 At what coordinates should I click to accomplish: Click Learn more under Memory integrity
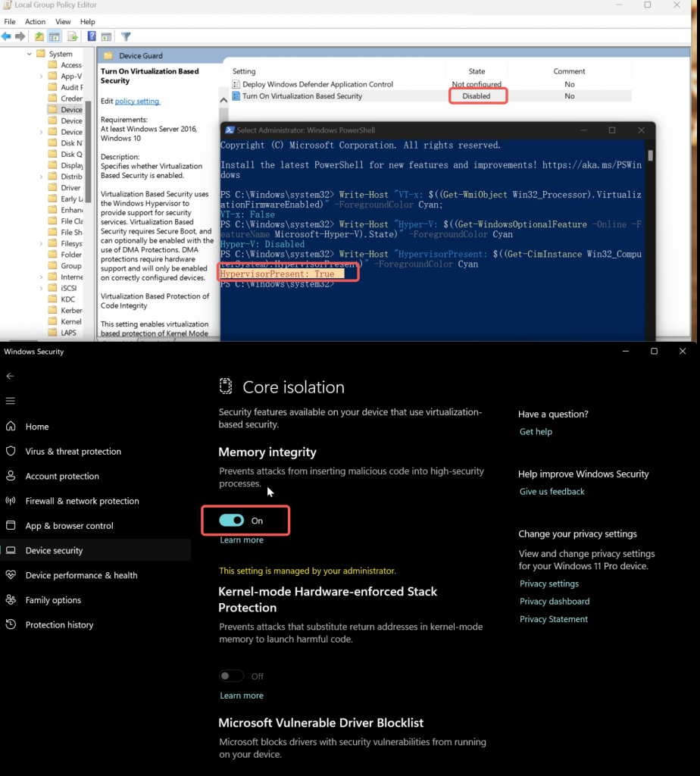tap(242, 540)
